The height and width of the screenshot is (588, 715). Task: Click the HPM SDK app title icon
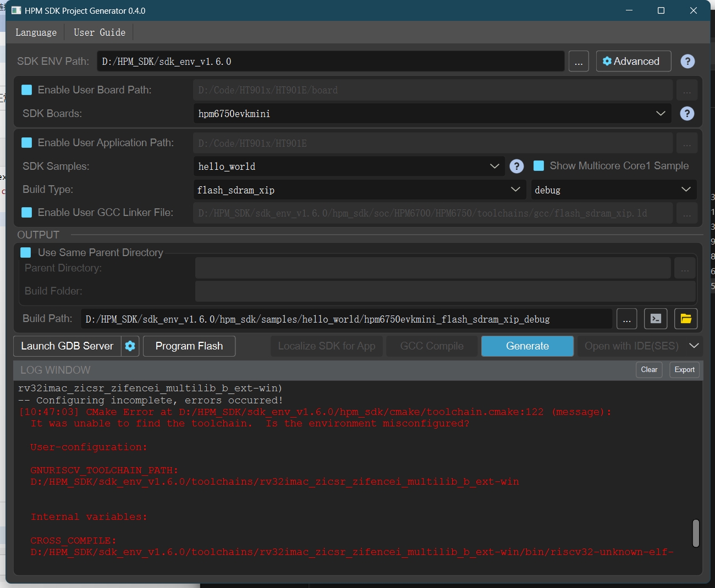[x=16, y=10]
